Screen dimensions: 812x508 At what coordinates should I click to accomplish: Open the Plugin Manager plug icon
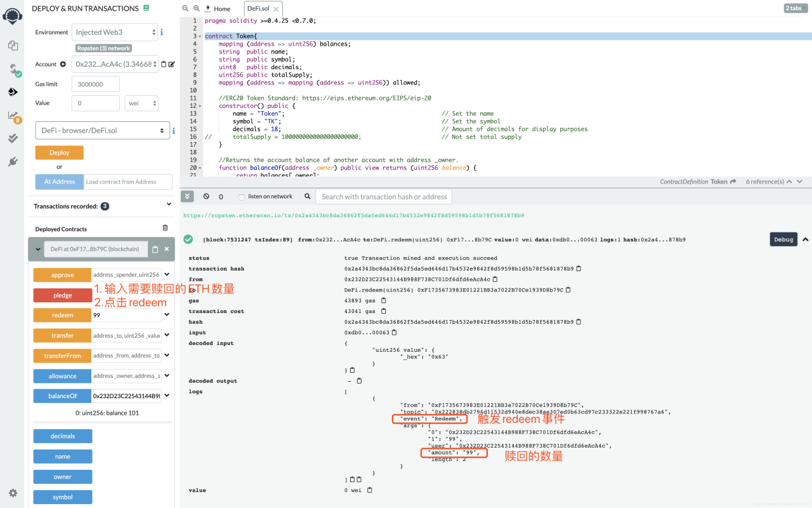(x=13, y=161)
